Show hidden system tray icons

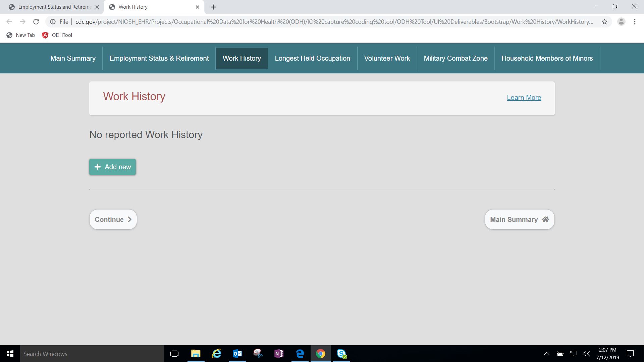(x=546, y=354)
